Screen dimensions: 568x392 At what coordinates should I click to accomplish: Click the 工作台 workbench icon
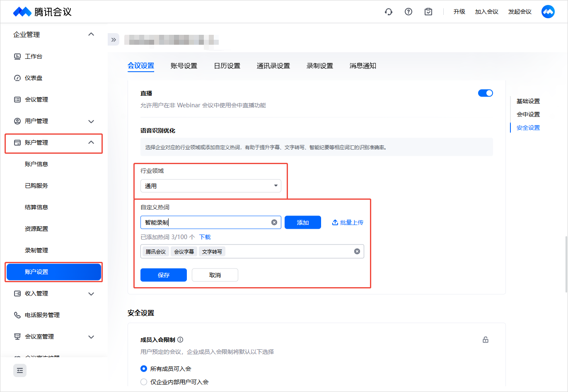click(17, 56)
